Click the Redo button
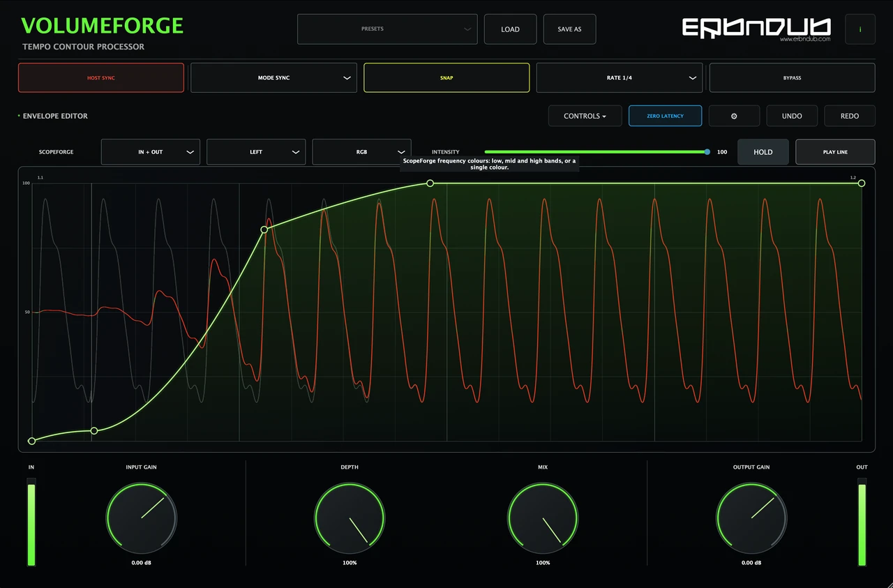This screenshot has width=893, height=588. point(850,116)
